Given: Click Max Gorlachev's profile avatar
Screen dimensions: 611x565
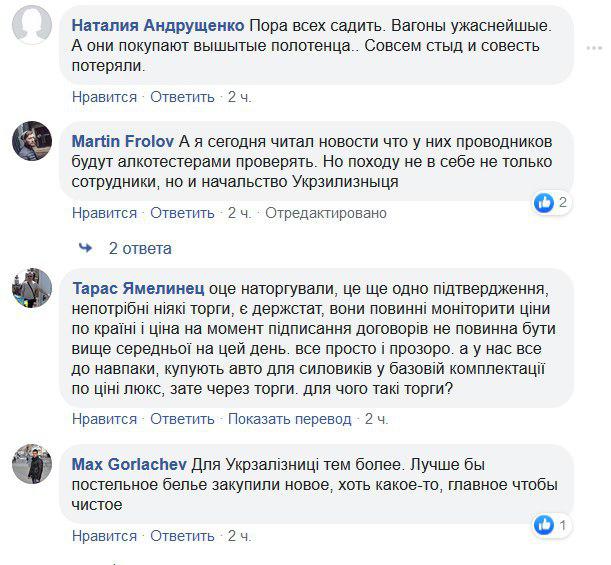Looking at the screenshot, I should (32, 464).
